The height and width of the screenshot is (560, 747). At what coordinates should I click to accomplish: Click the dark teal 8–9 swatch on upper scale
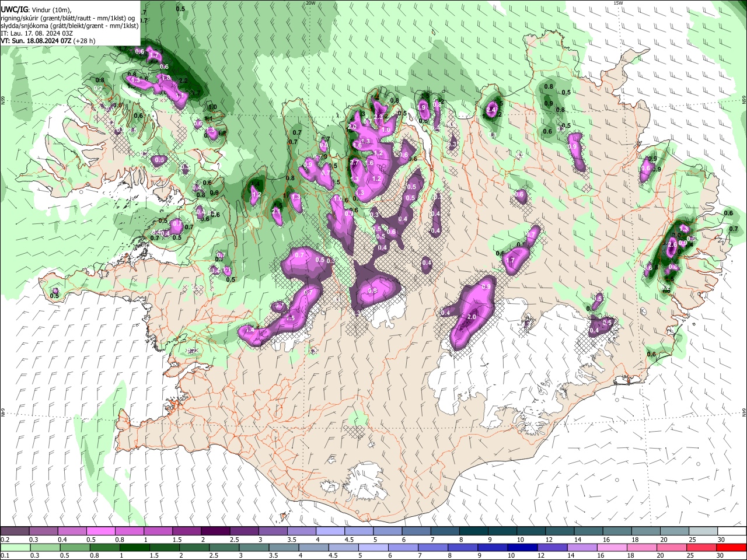(474, 531)
